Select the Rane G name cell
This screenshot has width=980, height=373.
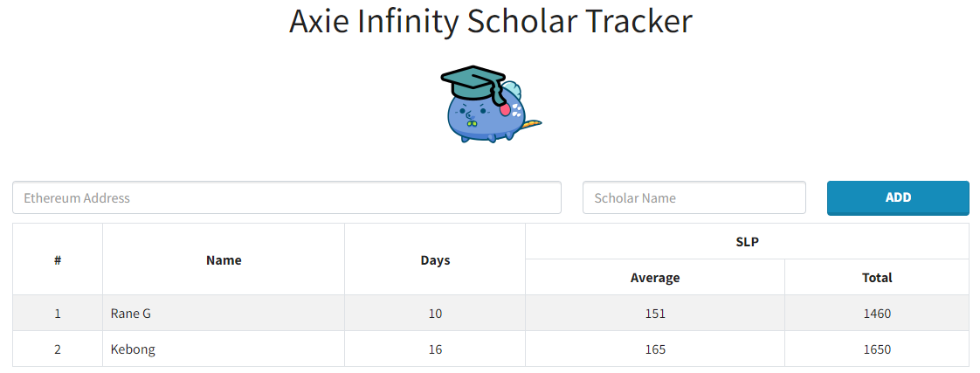pos(131,314)
